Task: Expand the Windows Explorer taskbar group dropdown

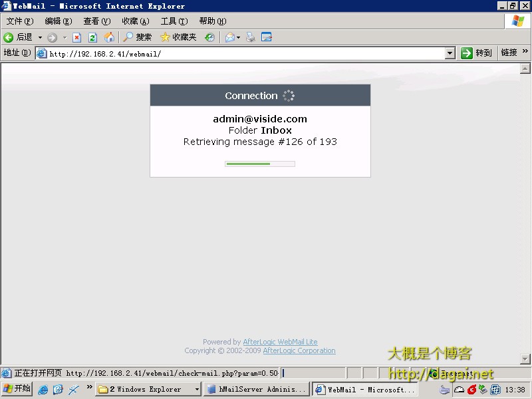Action: tap(197, 390)
